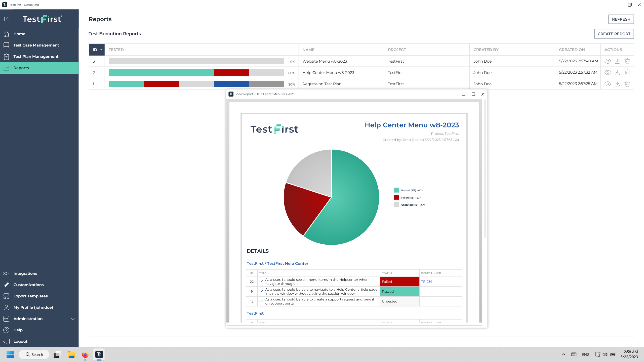The image size is (644, 362).
Task: Show hidden icons in system tray
Action: (563, 354)
